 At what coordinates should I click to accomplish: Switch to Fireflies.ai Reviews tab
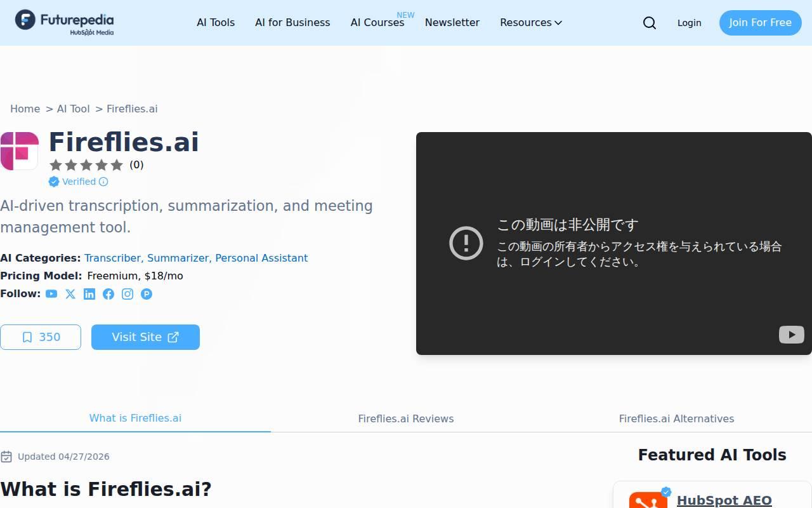click(x=406, y=418)
